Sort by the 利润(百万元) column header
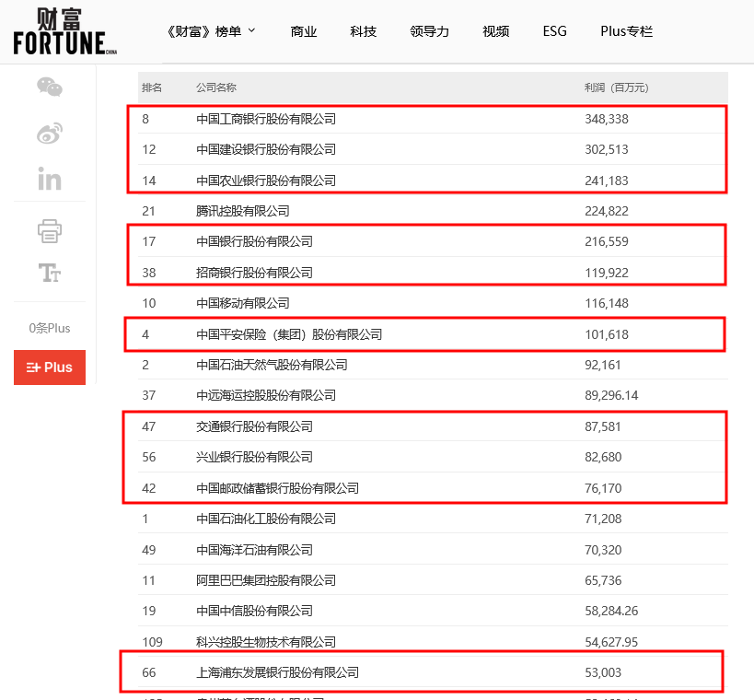 pyautogui.click(x=616, y=87)
